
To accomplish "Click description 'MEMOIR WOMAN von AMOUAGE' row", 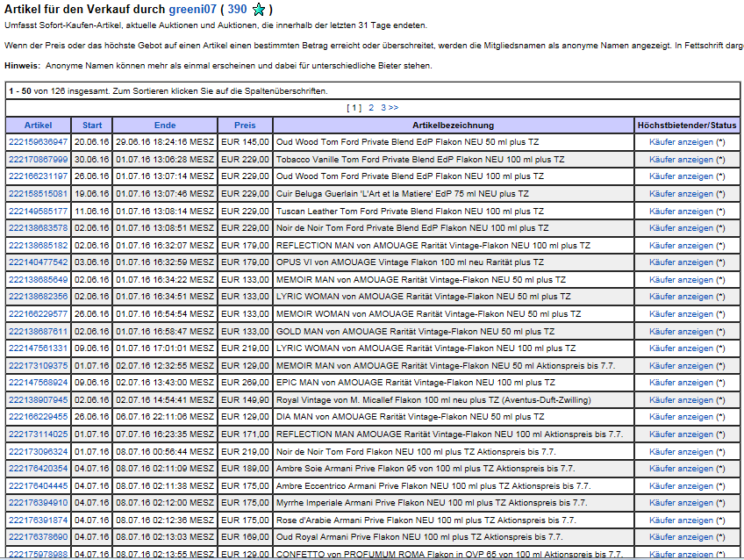I will click(x=428, y=313).
